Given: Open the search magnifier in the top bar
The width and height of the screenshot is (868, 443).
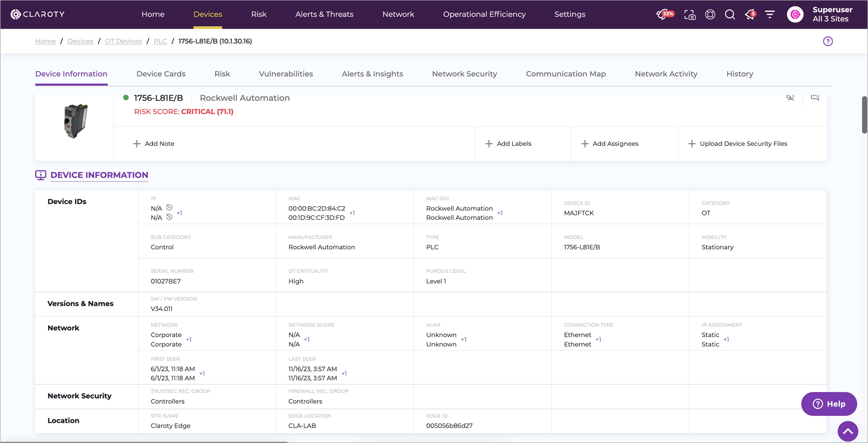Looking at the screenshot, I should 730,14.
